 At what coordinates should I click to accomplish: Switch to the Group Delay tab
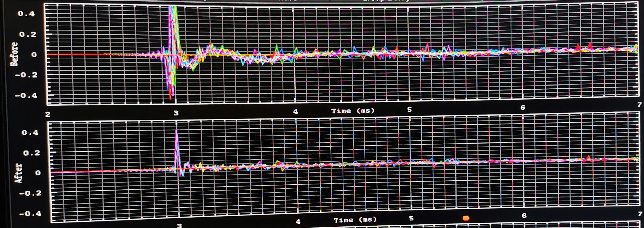pyautogui.click(x=386, y=1)
